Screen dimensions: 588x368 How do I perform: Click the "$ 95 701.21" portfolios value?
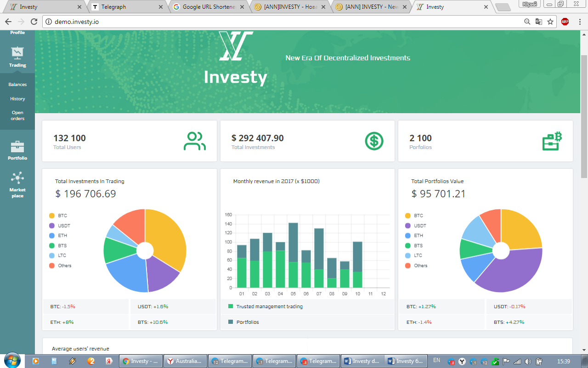coord(439,194)
